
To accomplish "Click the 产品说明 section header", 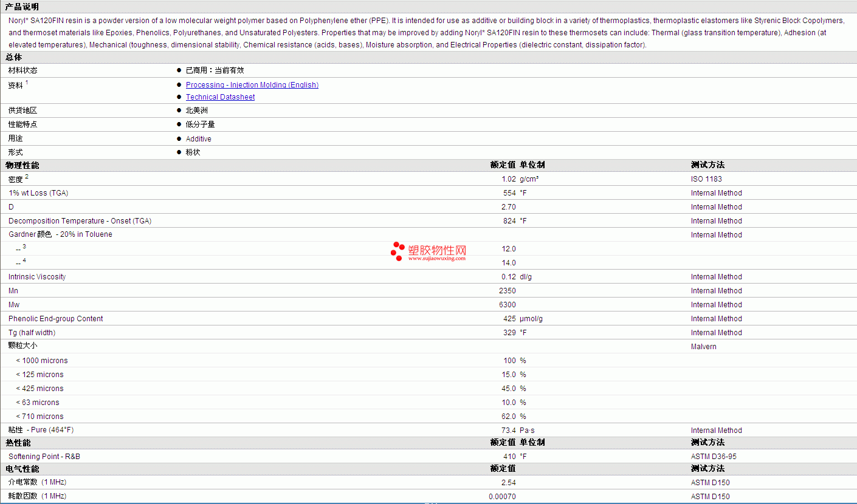I will tap(22, 7).
